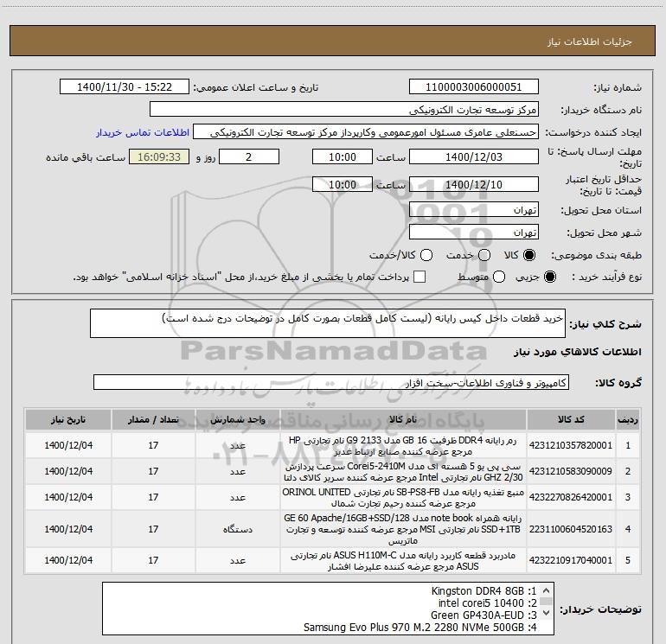Click product code 4232210917040001
The image size is (666, 644).
coord(571,560)
